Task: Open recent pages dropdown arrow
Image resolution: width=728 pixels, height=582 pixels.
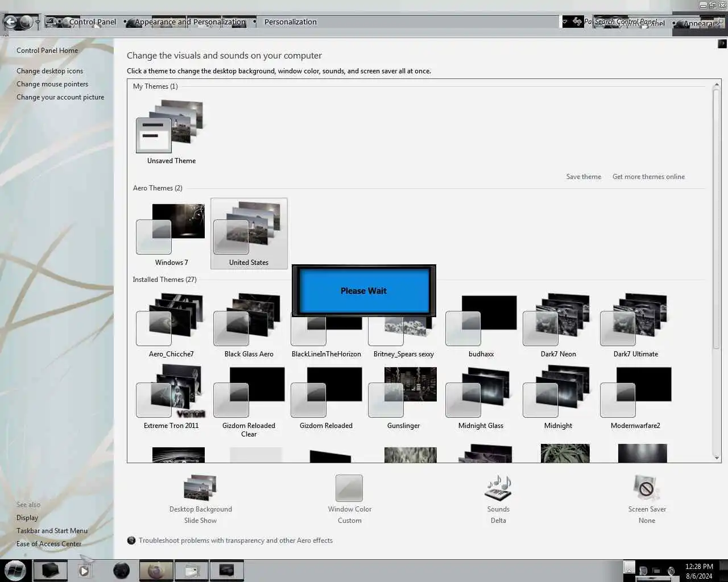Action: point(38,23)
